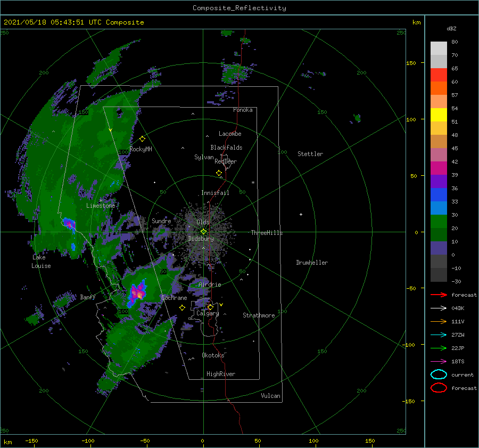Click the magenta 39-42 dBZ color swatch
Screen dimensions: 479x448
tap(439, 168)
